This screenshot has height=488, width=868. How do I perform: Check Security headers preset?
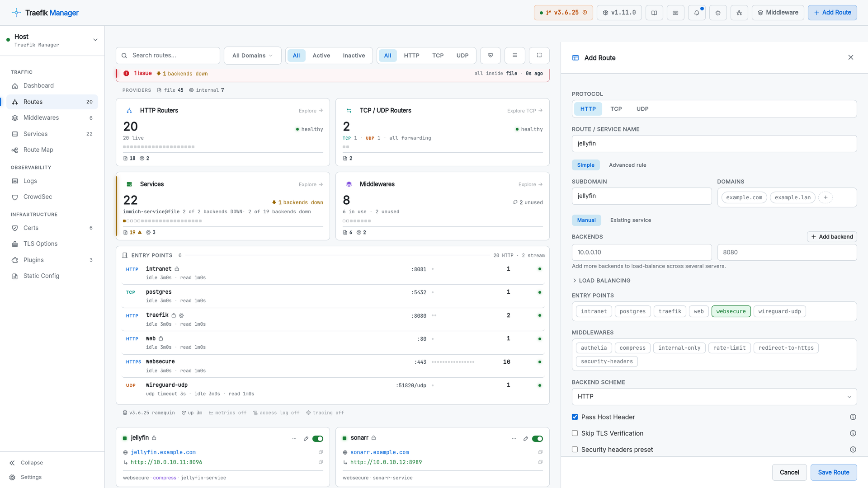coord(575,450)
